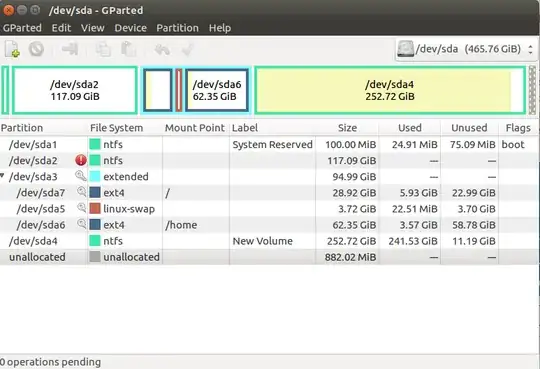Open the GParted menu
Viewport: 540px width, 369px height.
point(22,28)
